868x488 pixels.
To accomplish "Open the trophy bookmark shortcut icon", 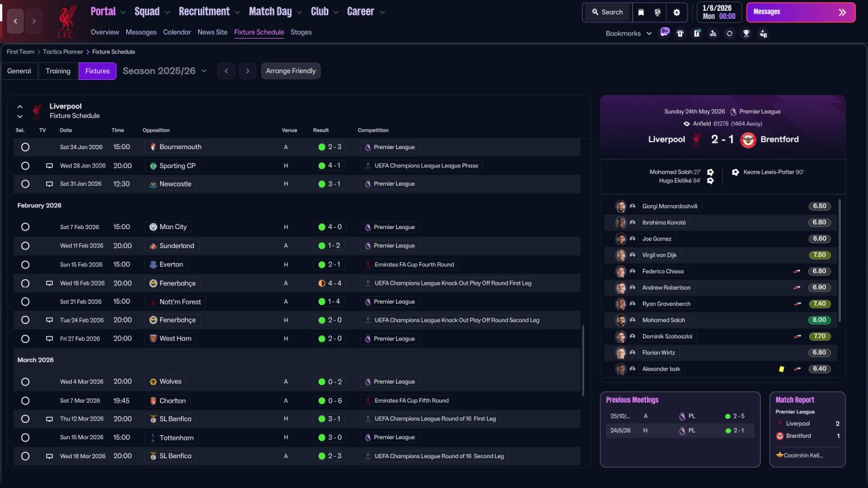I will click(747, 33).
